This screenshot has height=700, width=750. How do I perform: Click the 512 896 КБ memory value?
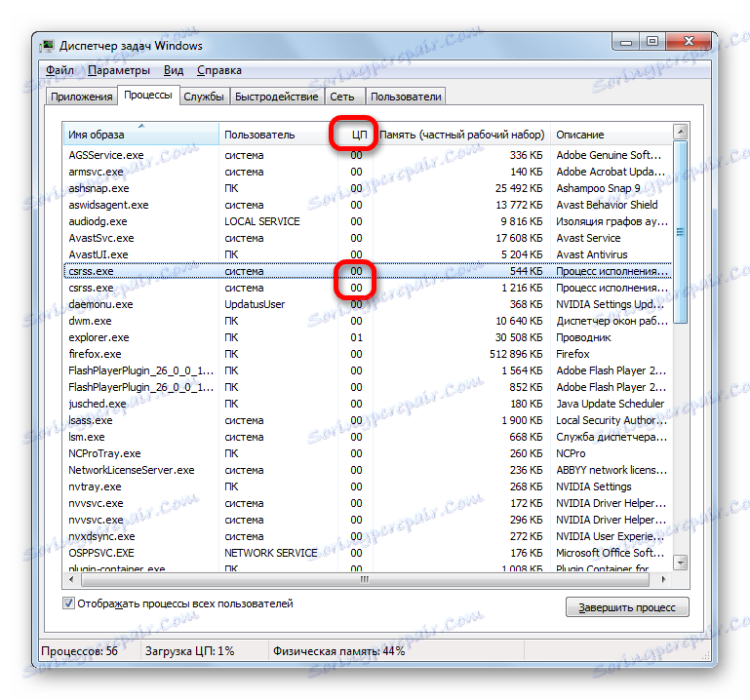(516, 354)
